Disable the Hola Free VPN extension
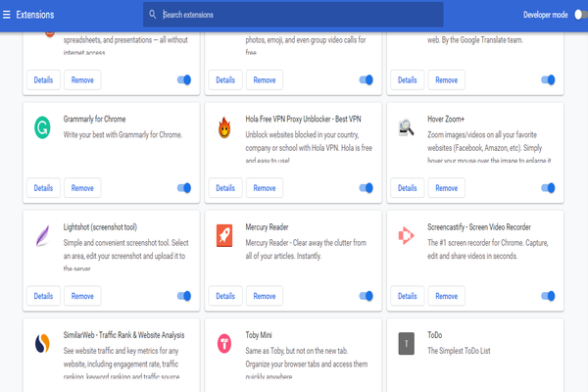Screen dimensions: 588x392 [x=366, y=188]
